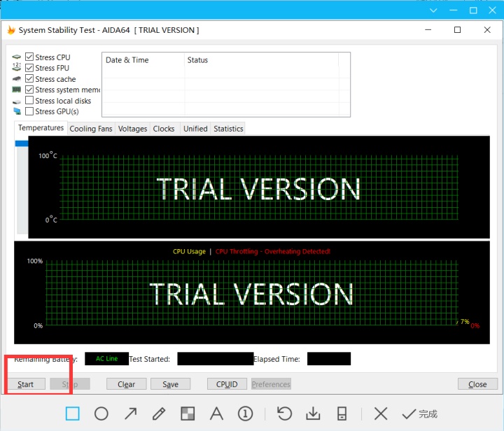504x431 pixels.
Task: Activate the mosaic blur tool
Action: click(x=188, y=414)
